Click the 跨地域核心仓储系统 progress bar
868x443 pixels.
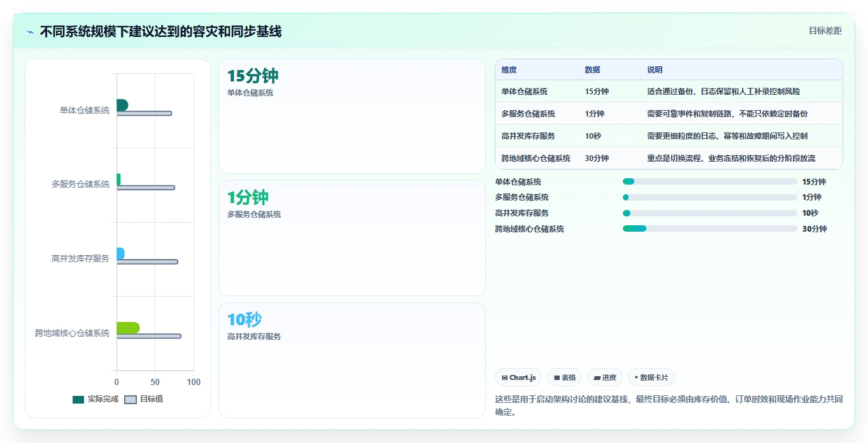click(709, 229)
